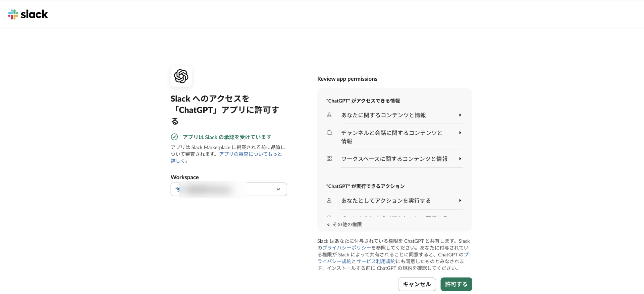Click chat bubble icon beside チャンネルと会話
The image size is (644, 294).
pyautogui.click(x=329, y=133)
